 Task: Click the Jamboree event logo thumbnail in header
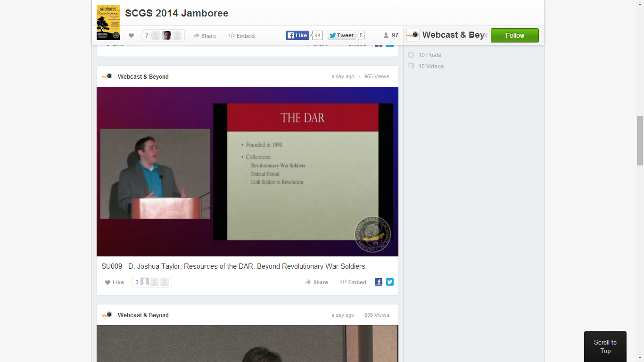click(x=108, y=22)
